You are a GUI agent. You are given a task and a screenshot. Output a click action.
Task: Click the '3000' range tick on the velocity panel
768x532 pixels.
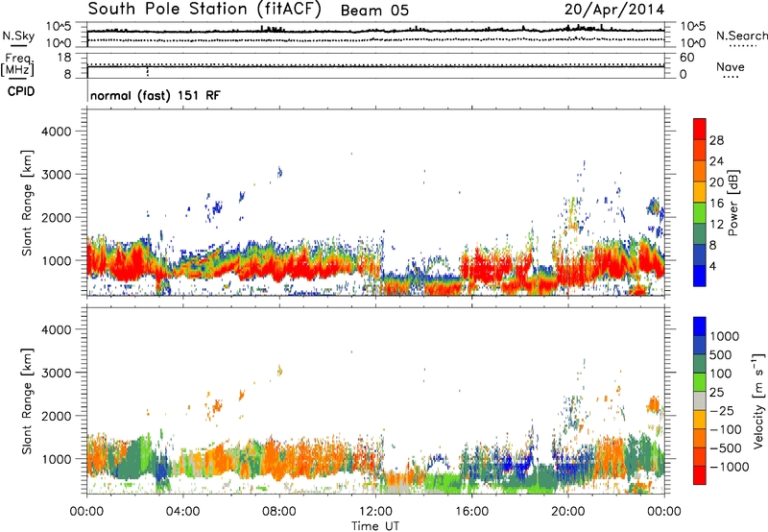57,373
